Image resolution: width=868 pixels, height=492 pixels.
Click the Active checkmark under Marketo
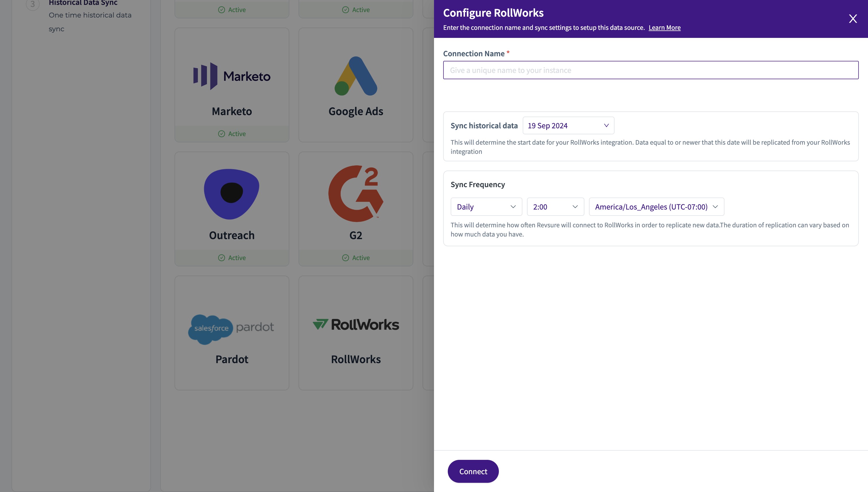222,134
